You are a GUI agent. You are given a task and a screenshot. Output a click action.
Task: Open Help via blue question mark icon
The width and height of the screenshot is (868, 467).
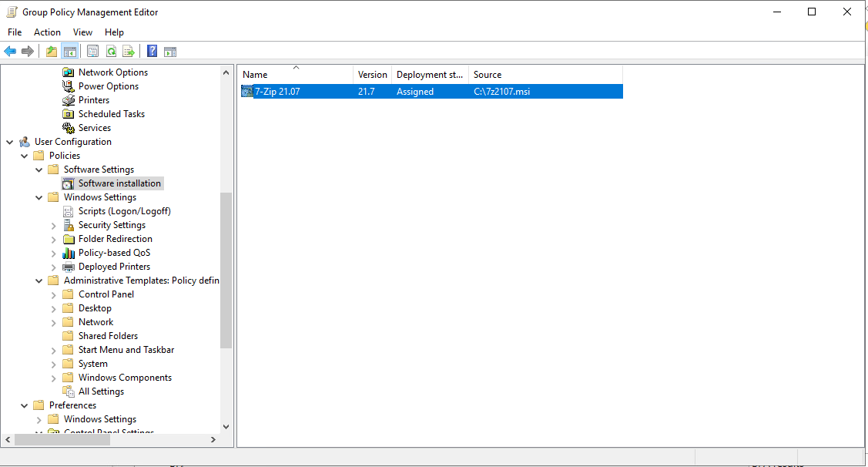152,52
